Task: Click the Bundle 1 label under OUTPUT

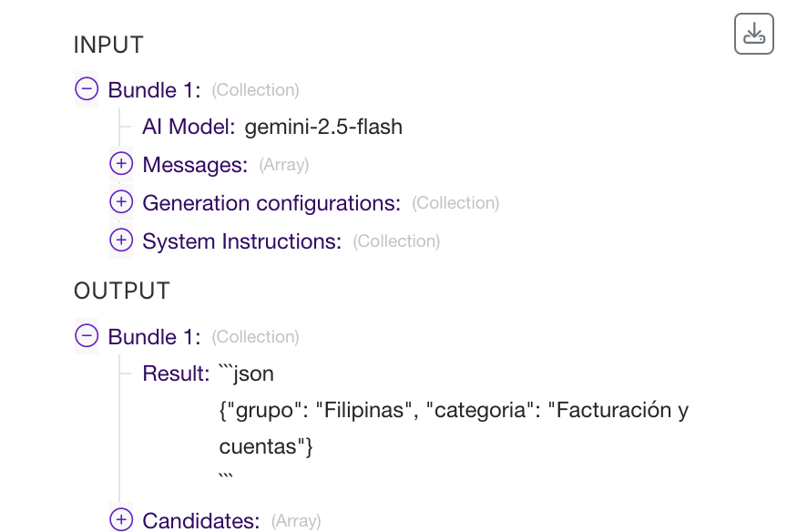Action: click(154, 337)
